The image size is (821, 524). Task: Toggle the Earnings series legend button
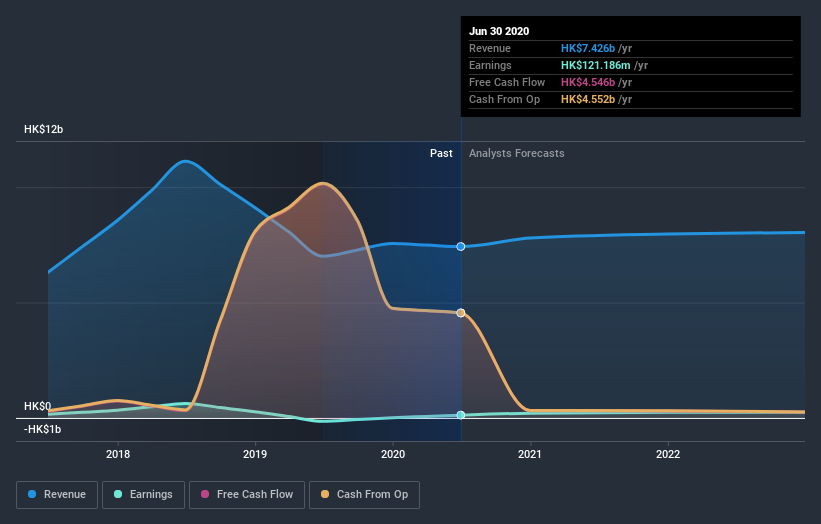tap(143, 495)
